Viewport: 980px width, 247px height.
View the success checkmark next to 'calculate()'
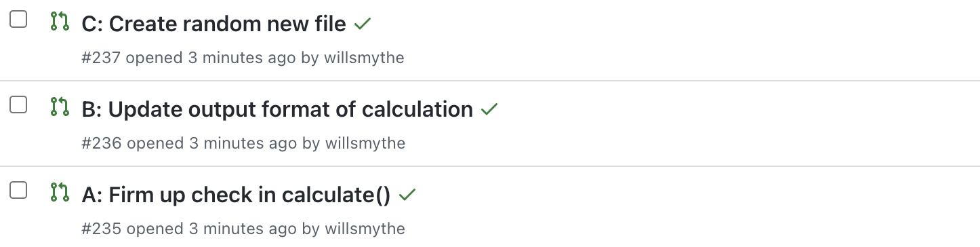click(x=407, y=195)
